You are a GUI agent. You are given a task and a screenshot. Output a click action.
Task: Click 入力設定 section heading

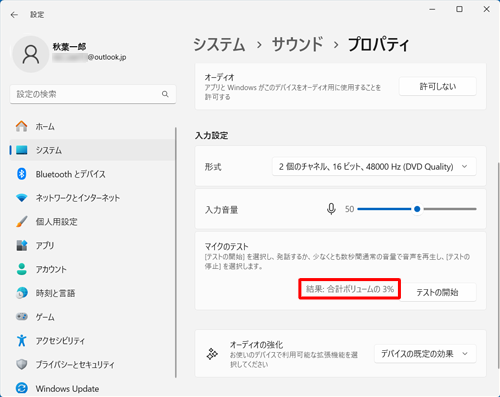(211, 135)
